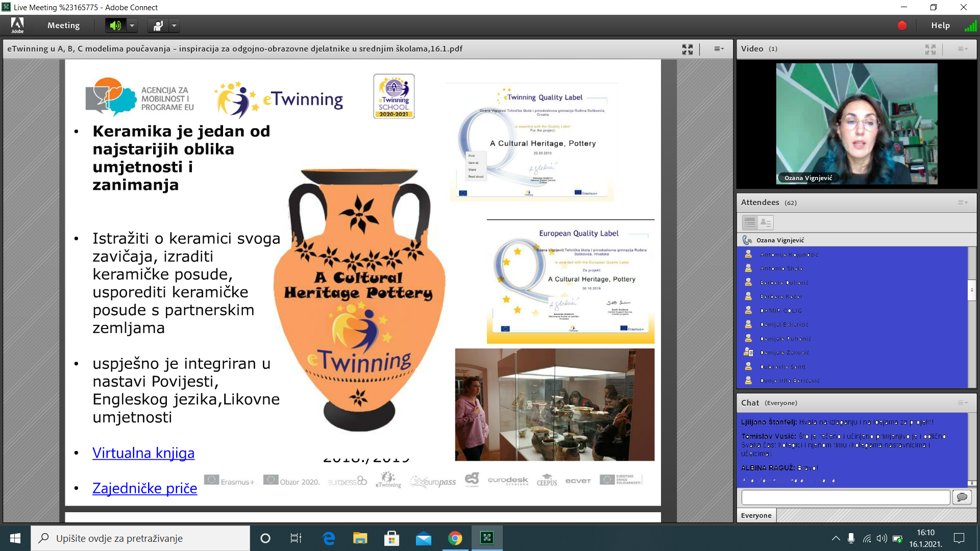The image size is (980, 551).
Task: Click the chat message input field
Action: coord(845,497)
